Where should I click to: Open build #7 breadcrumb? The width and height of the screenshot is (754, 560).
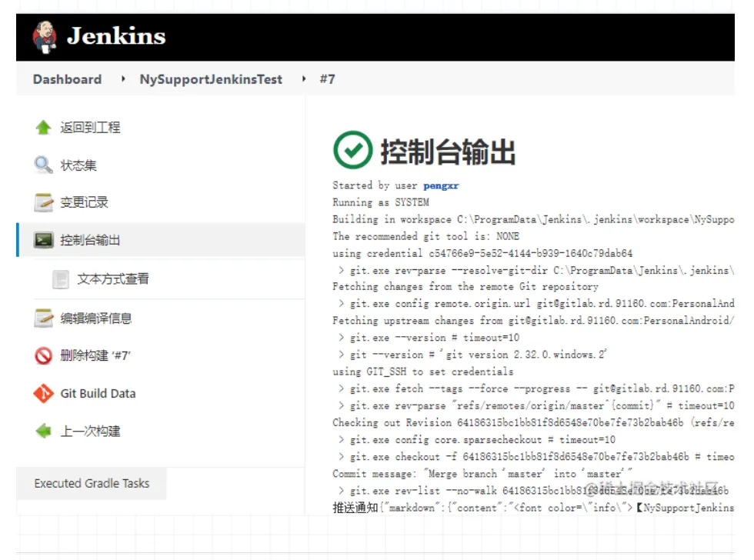[328, 79]
